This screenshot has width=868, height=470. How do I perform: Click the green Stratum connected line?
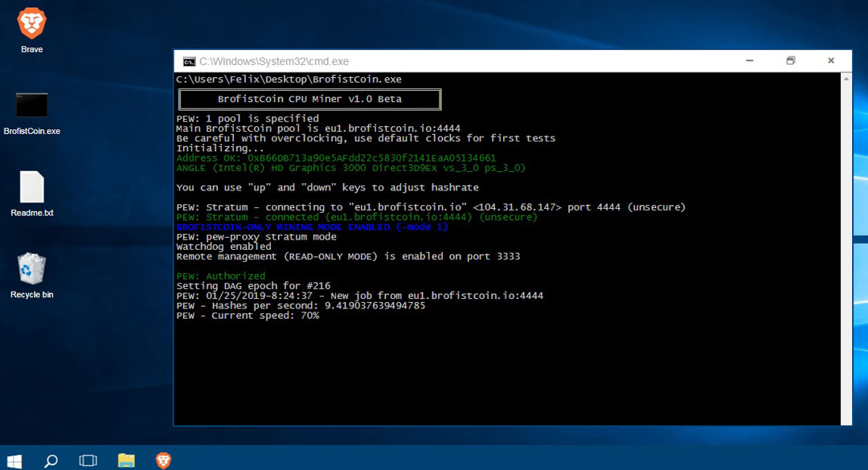357,217
